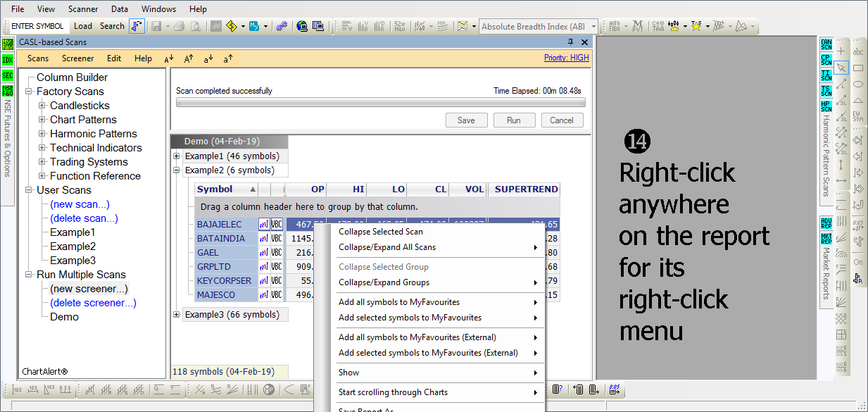Click the globe-and-monitor toolbar icon
This screenshot has width=868, height=412.
pos(302,26)
